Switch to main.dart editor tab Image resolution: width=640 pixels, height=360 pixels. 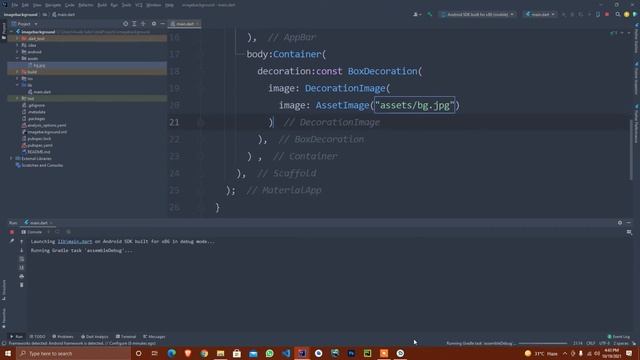point(184,24)
